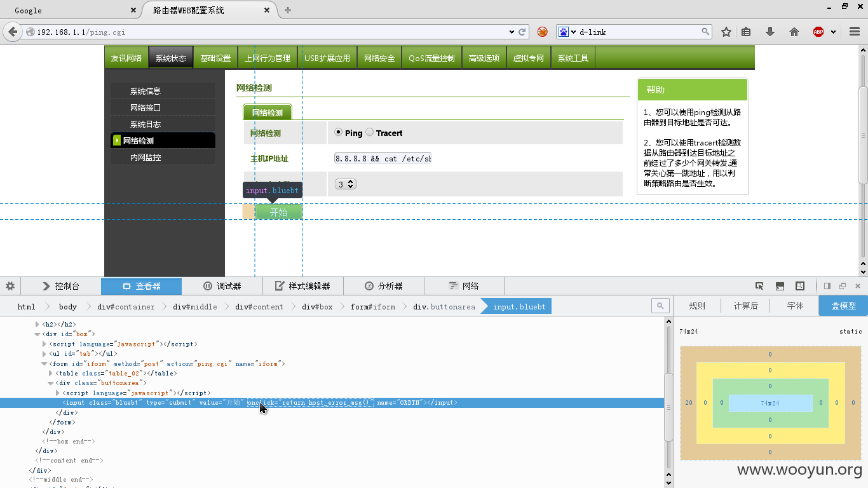Toggle responsive design mode icon in devtools
868x488 pixels.
[800, 286]
